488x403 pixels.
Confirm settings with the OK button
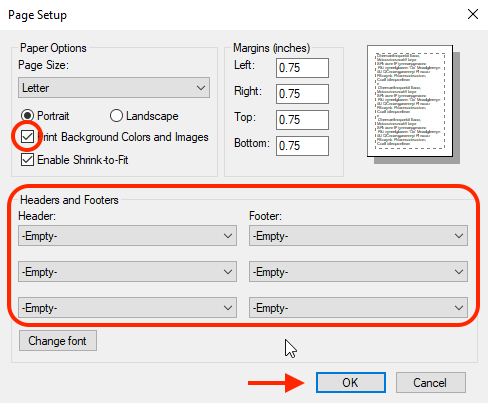(x=351, y=383)
